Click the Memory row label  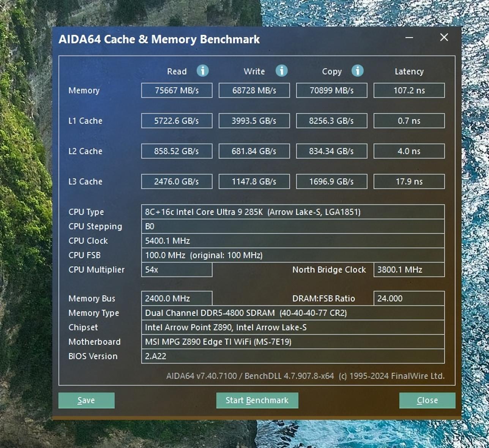click(x=84, y=90)
